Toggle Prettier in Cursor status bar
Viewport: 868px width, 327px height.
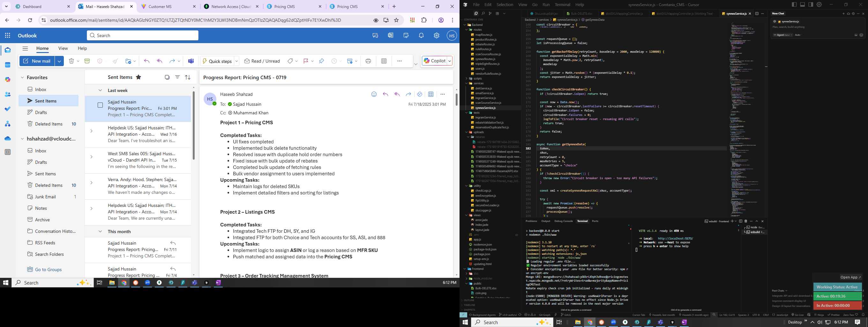[833, 315]
